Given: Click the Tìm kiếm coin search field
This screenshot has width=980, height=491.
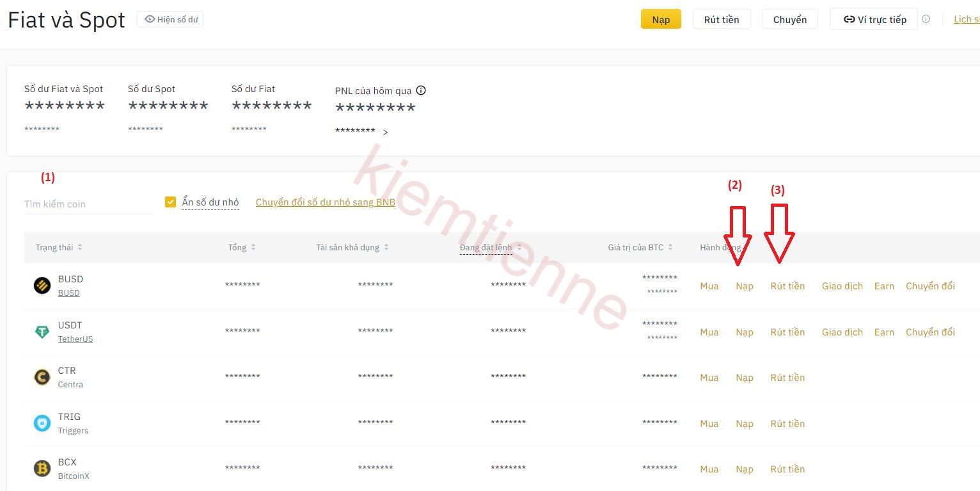Looking at the screenshot, I should (x=88, y=204).
